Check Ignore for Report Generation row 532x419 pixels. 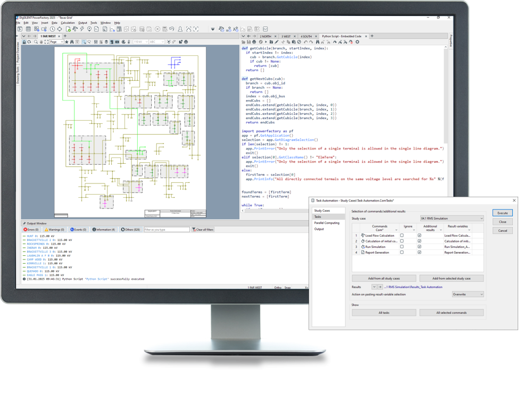click(402, 252)
